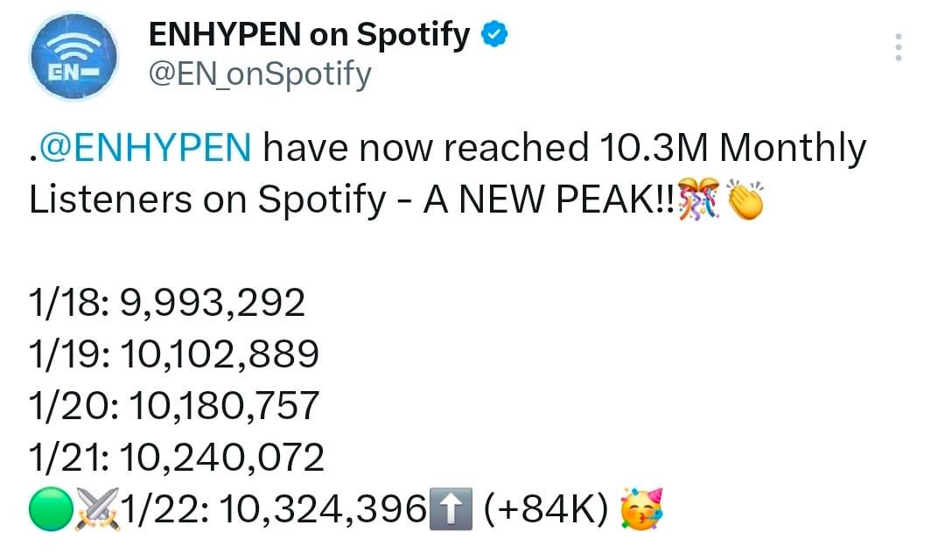Click the display name ENHYPEN on Spotify
This screenshot has width=945, height=560.
[310, 35]
